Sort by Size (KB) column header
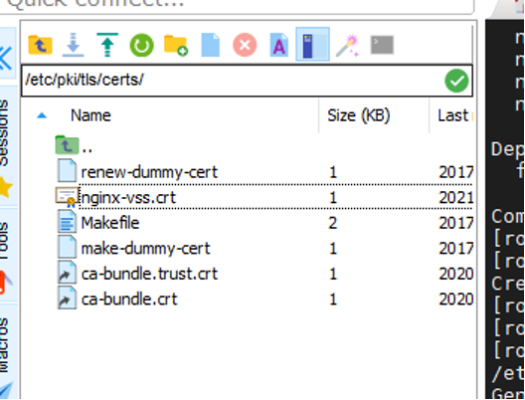The width and height of the screenshot is (525, 400). click(x=359, y=115)
